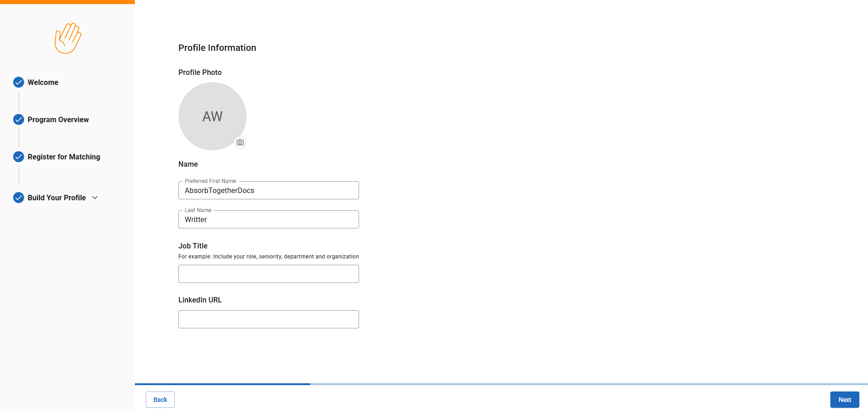Click into the Last Name field
This screenshot has width=868, height=411.
pyautogui.click(x=268, y=219)
